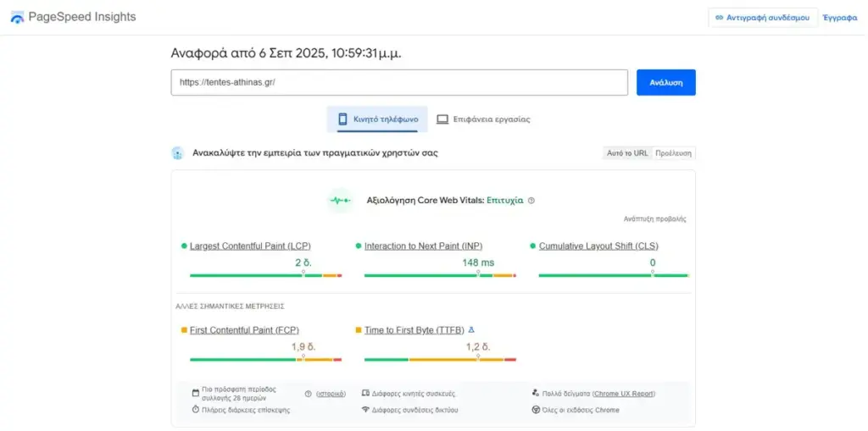Click the TTFB value 1,2 δ.
Viewport: 868px width, 431px height.
click(478, 347)
